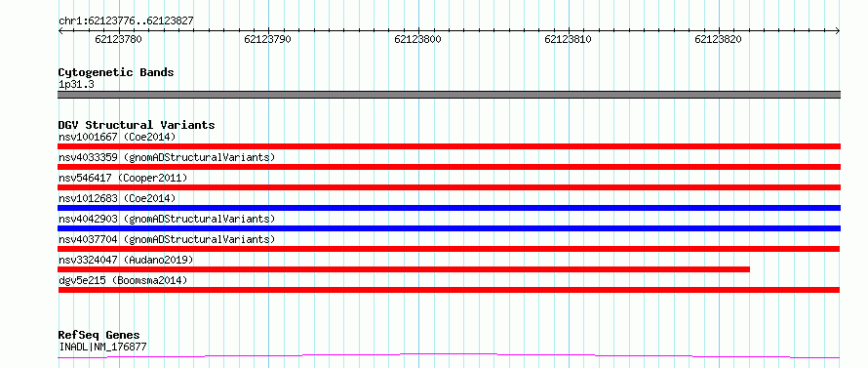Click the blue nsv1012683 (Coe2014) bar
Image resolution: width=868 pixels, height=368 pixels.
pos(449,208)
